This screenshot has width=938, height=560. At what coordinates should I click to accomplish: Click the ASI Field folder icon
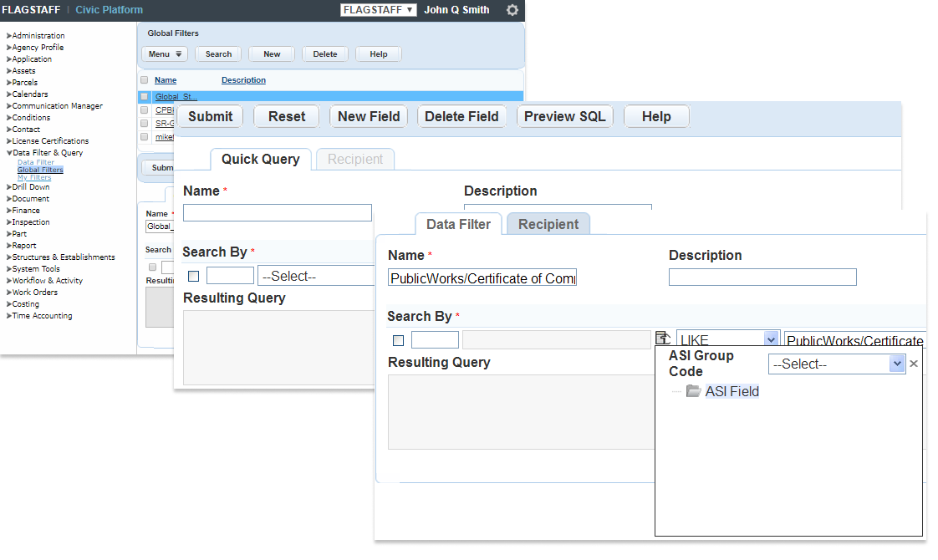693,391
